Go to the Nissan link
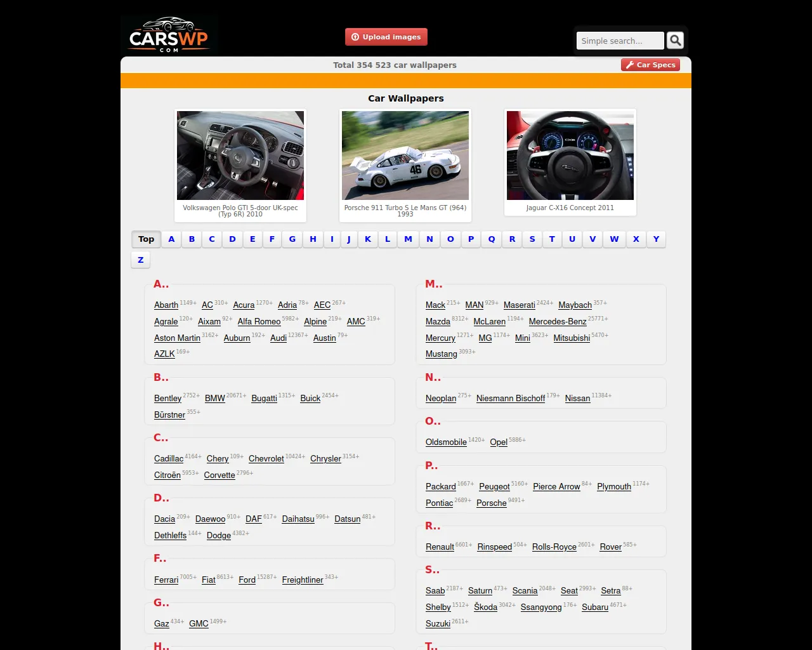This screenshot has width=812, height=650. 577,399
